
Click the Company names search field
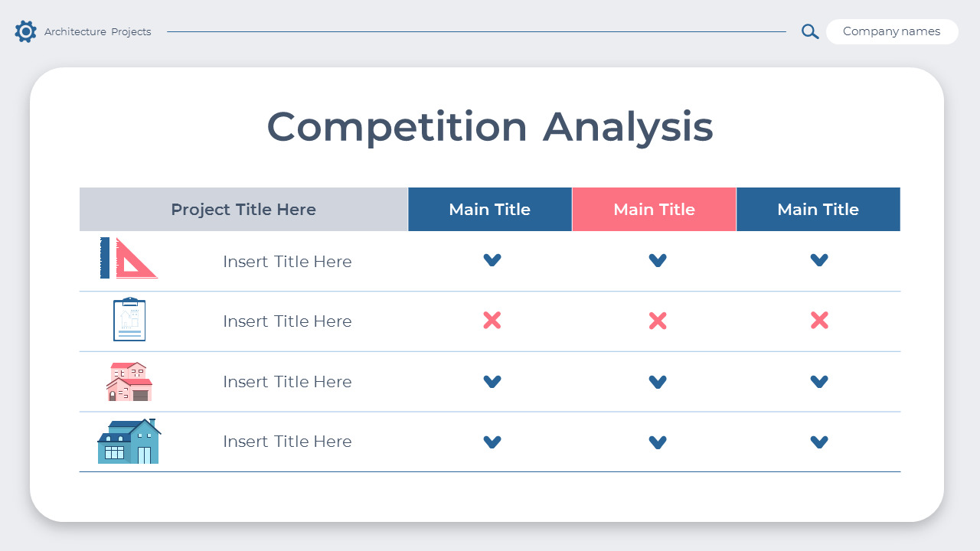(892, 31)
